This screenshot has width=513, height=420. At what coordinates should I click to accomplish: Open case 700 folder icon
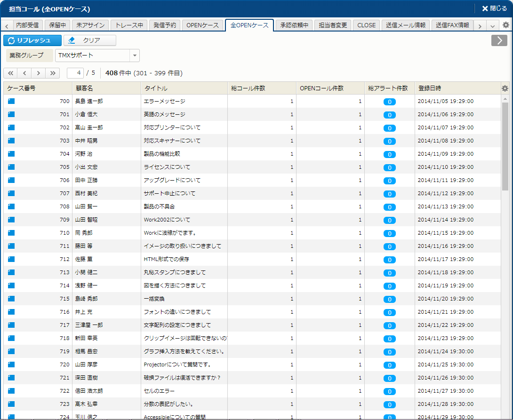tap(11, 101)
